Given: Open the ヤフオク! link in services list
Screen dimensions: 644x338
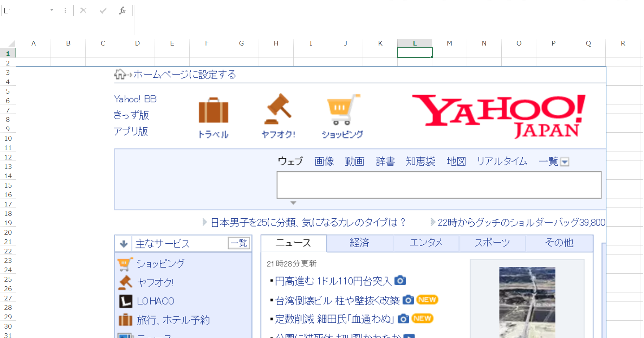Looking at the screenshot, I should 156,283.
